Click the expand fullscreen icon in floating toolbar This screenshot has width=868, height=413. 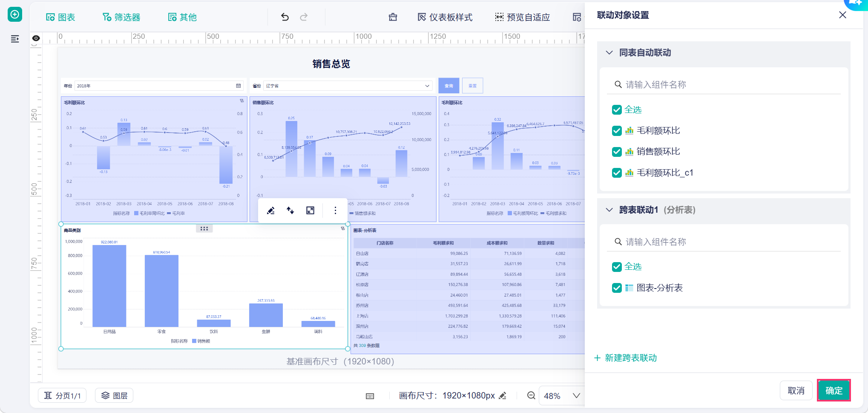click(x=310, y=211)
